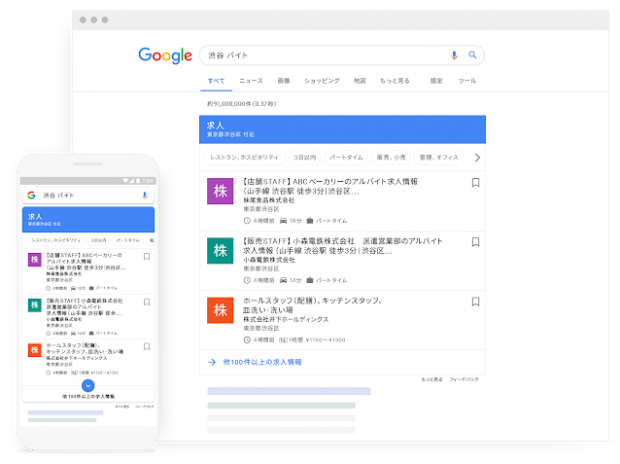Click the green 株 logo of 小森電鉄 job
620x464 pixels.
tap(220, 250)
